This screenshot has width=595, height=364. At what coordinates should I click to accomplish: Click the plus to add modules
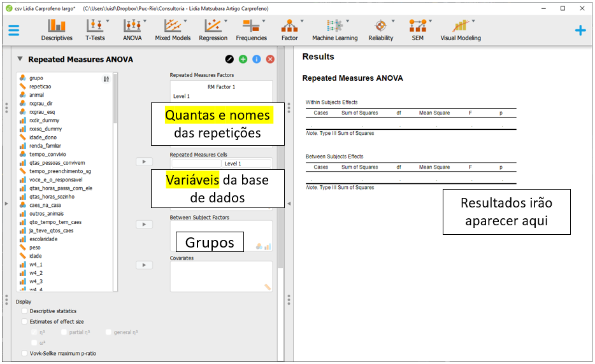click(x=580, y=30)
